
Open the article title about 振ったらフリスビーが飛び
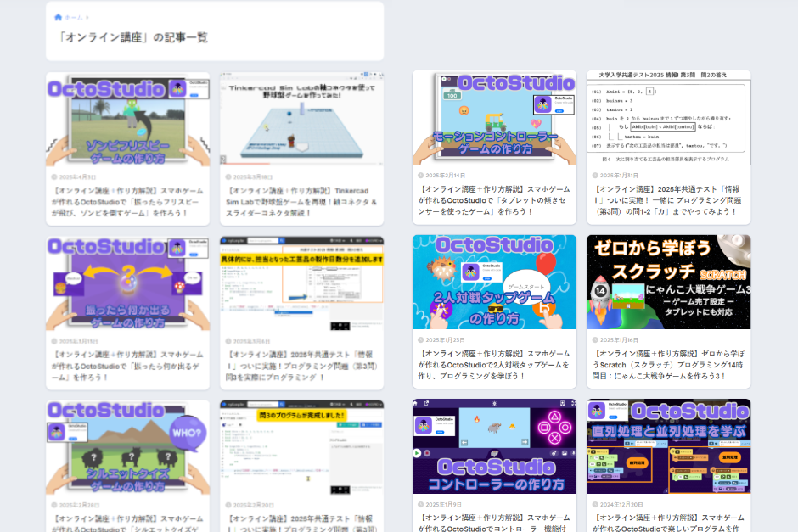127,202
